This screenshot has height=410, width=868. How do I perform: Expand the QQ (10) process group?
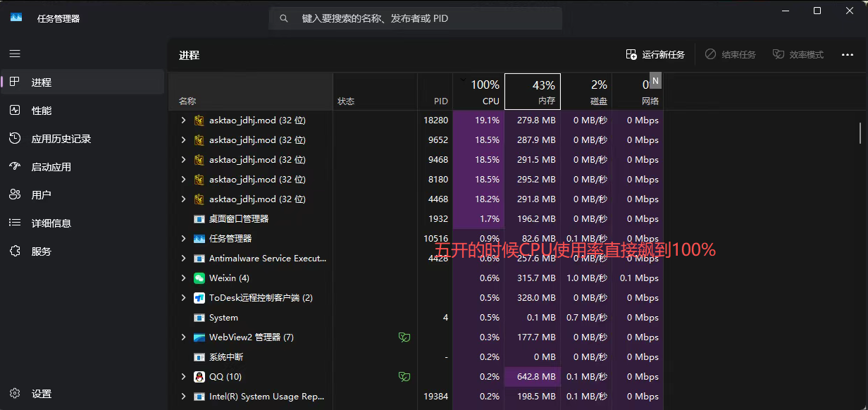(183, 377)
